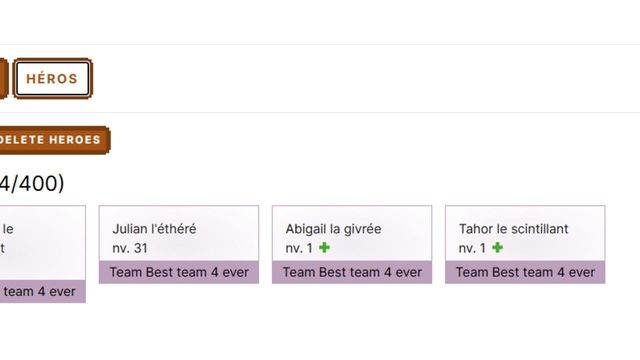Click the team label under Julian l'éthéré

[179, 272]
